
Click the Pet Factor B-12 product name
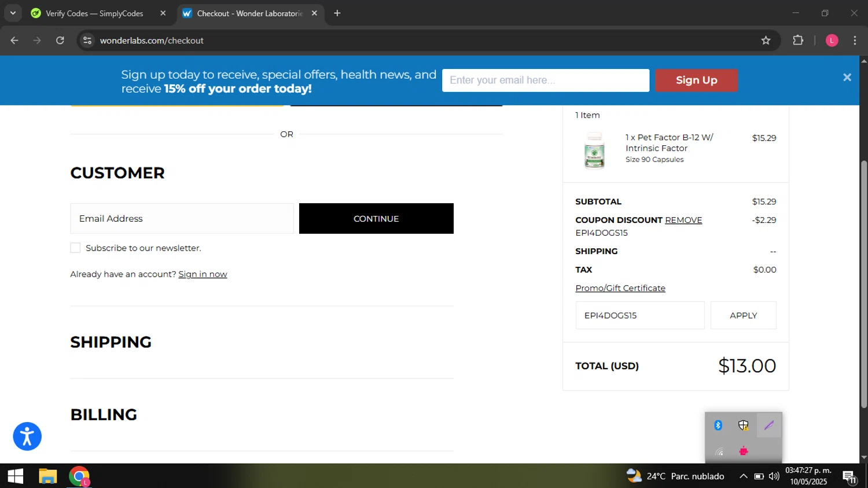pyautogui.click(x=670, y=143)
